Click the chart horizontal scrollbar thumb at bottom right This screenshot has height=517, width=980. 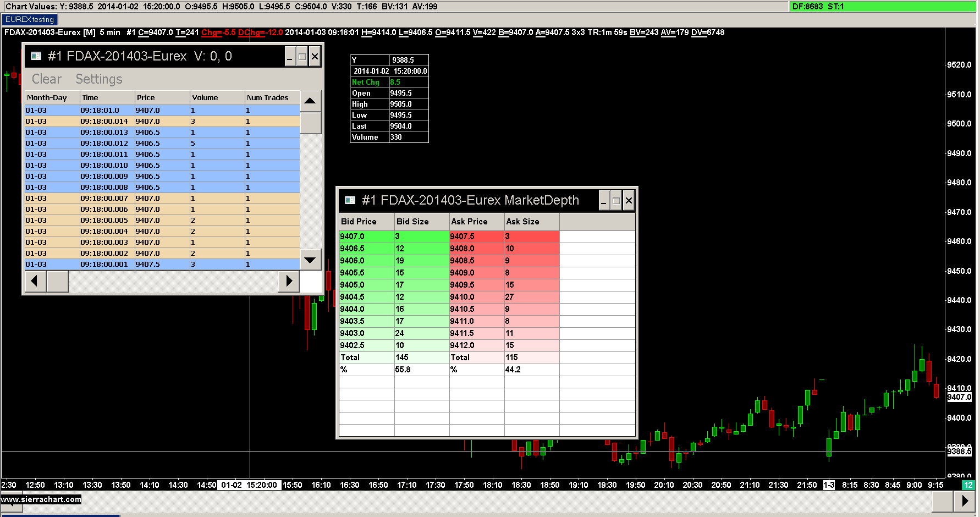[x=943, y=501]
